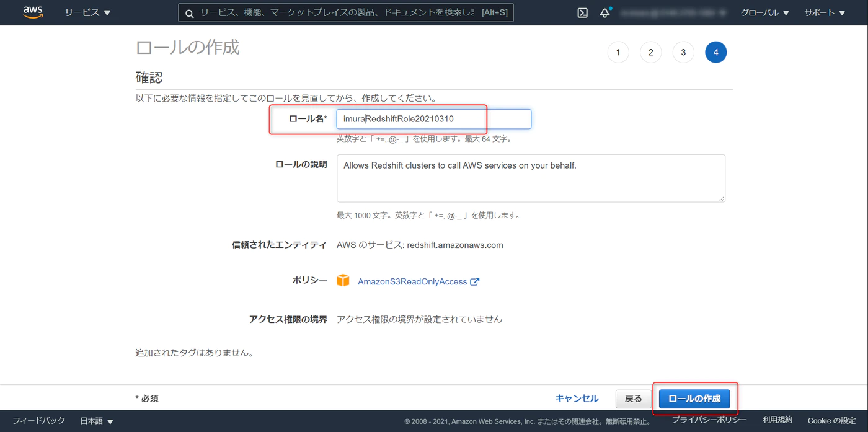Launch the CloudShell terminal icon
Screen dimensions: 868x432
click(582, 12)
